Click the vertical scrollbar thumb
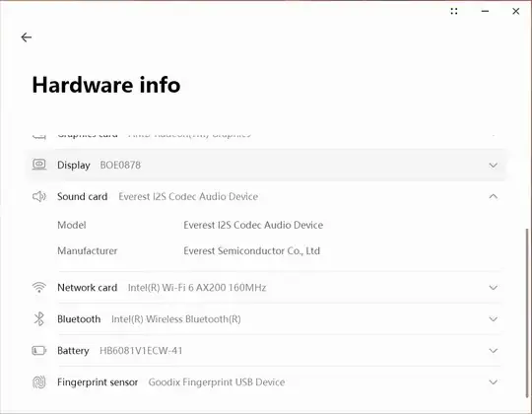 [x=527, y=312]
